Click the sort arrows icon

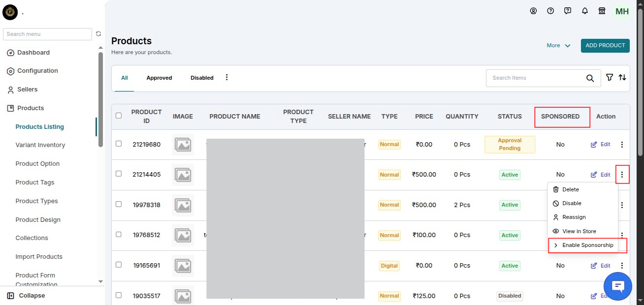tap(622, 78)
